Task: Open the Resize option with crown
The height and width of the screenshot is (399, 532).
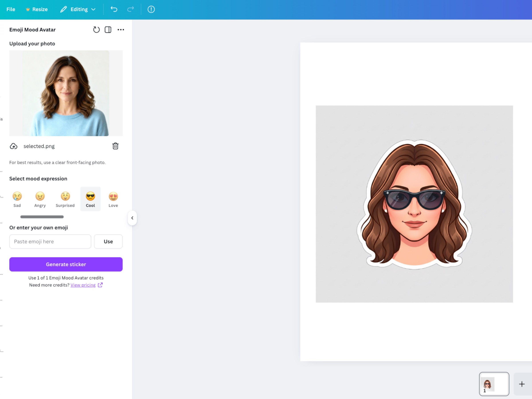Action: (37, 9)
